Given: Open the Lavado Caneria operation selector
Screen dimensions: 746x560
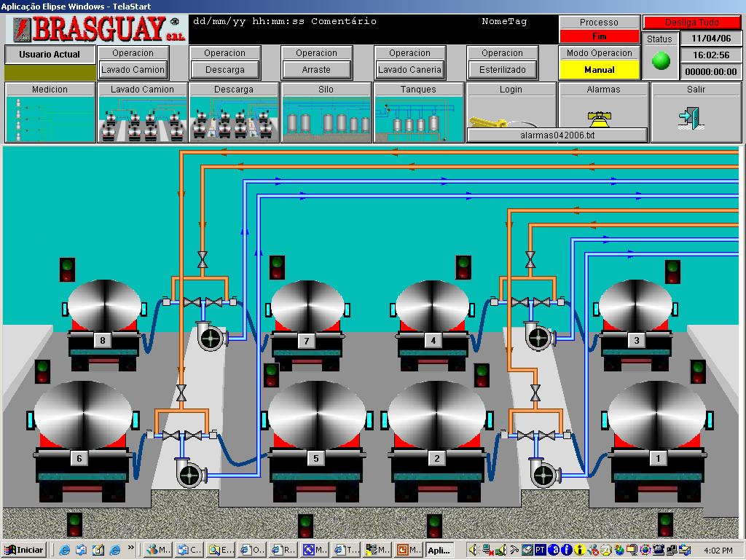Looking at the screenshot, I should [409, 69].
